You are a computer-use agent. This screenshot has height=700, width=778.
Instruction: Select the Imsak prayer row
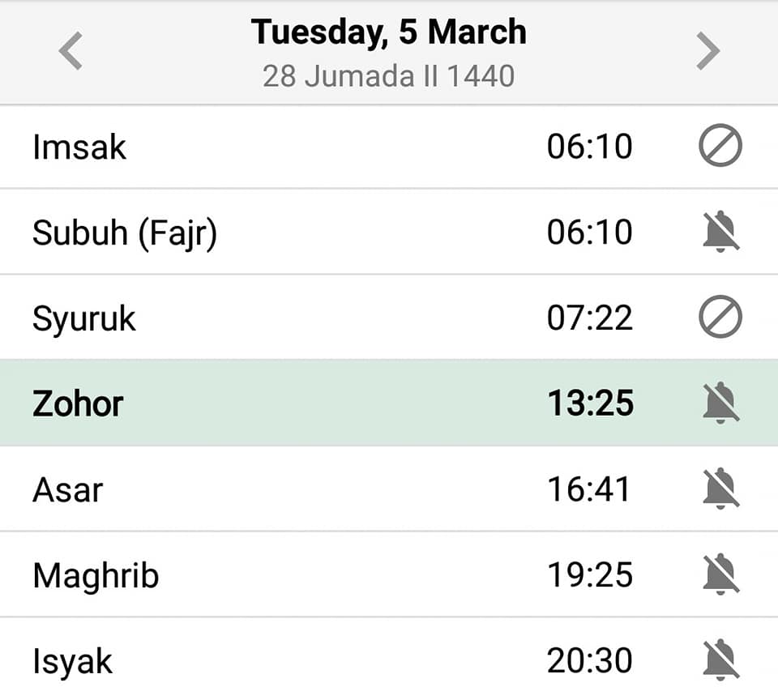coord(389,147)
